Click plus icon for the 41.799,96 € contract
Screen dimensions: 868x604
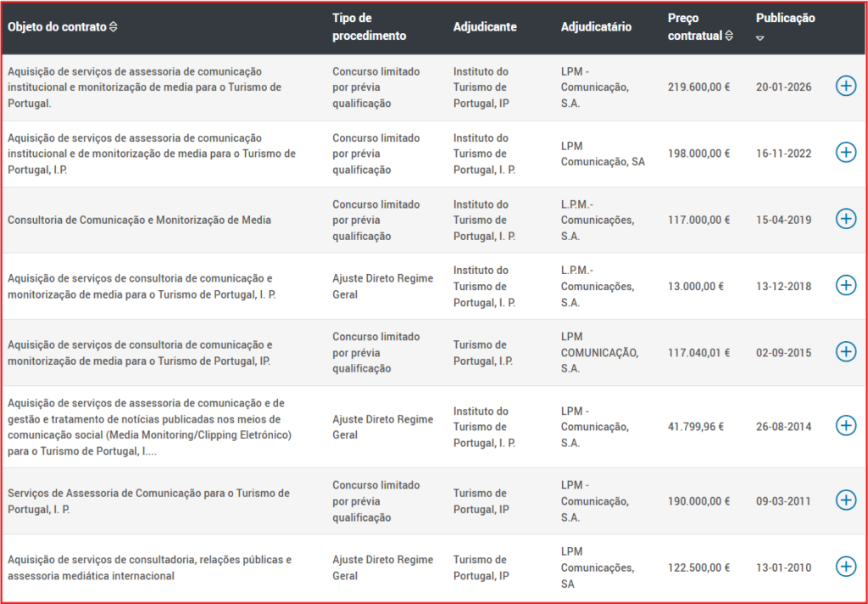[x=845, y=426]
